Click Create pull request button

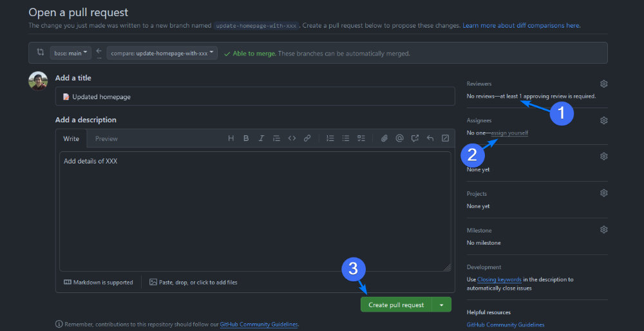[x=395, y=305]
